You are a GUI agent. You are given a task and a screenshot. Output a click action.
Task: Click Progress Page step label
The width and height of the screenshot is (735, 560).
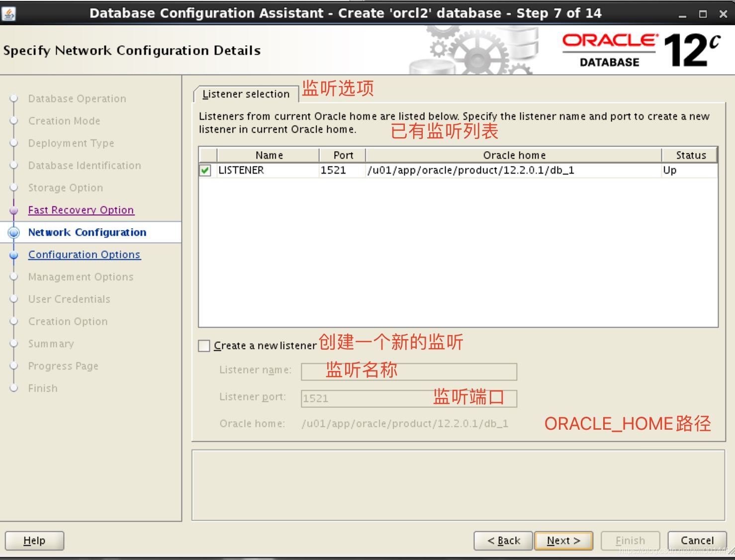click(x=63, y=367)
